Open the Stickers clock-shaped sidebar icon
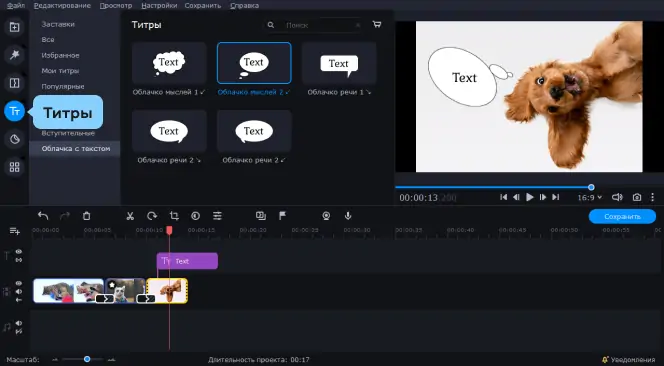Screen dimensions: 664x366 (14, 139)
